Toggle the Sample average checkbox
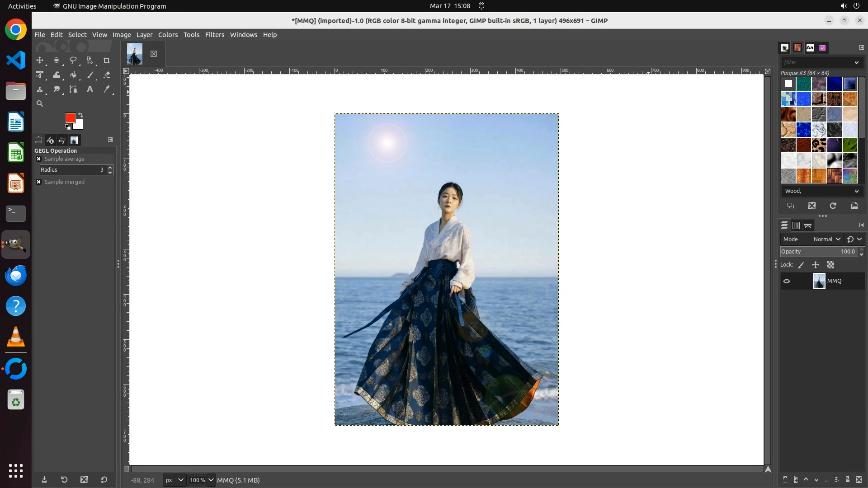This screenshot has width=868, height=488. tap(39, 159)
